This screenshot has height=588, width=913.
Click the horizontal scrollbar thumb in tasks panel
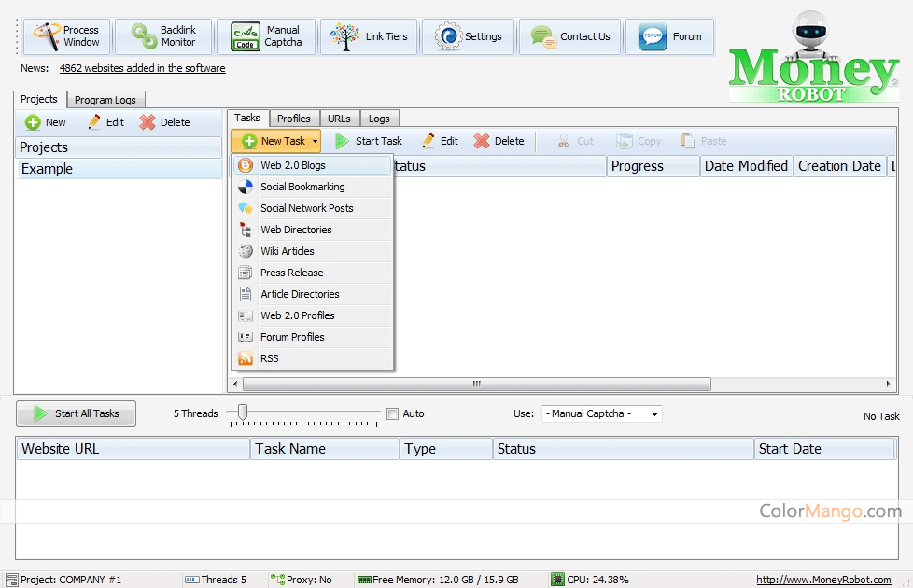(x=477, y=385)
